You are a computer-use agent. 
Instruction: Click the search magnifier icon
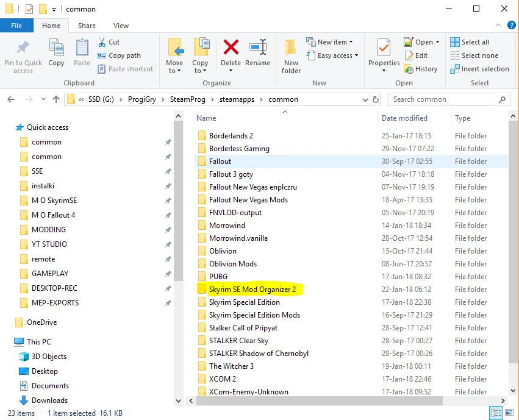click(502, 99)
